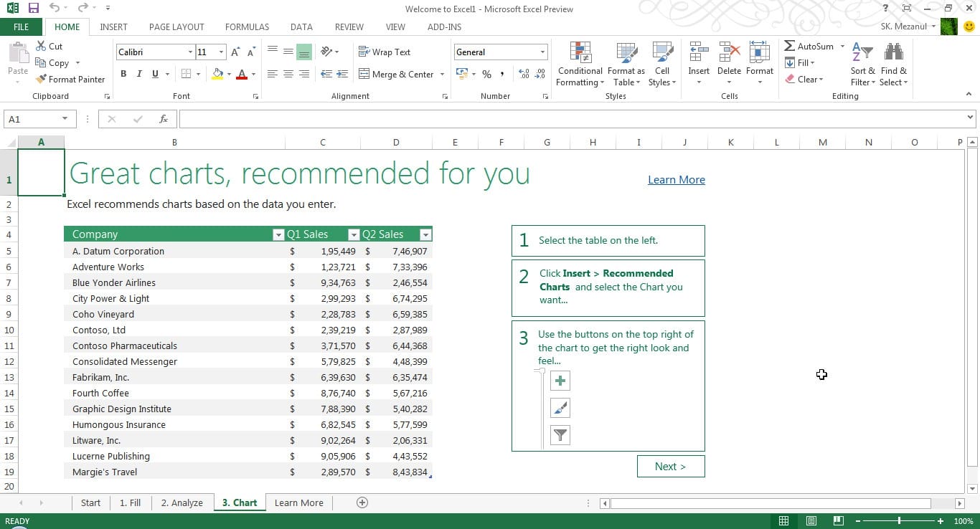Open the Calibri font name dropdown

coord(190,52)
